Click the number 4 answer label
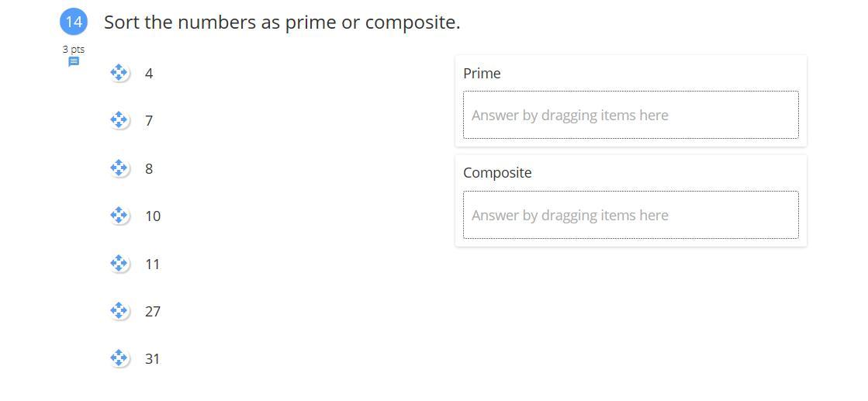The width and height of the screenshot is (868, 401). [x=149, y=74]
